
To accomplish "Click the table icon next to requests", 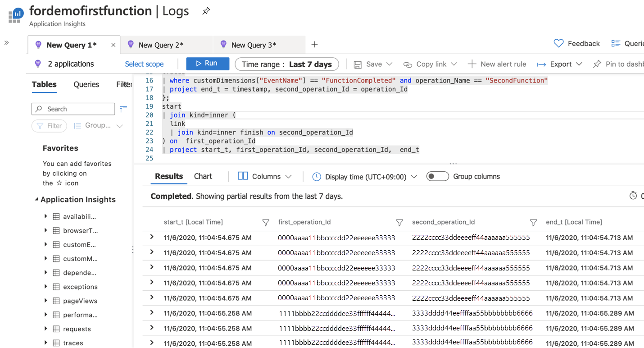I will click(x=56, y=329).
